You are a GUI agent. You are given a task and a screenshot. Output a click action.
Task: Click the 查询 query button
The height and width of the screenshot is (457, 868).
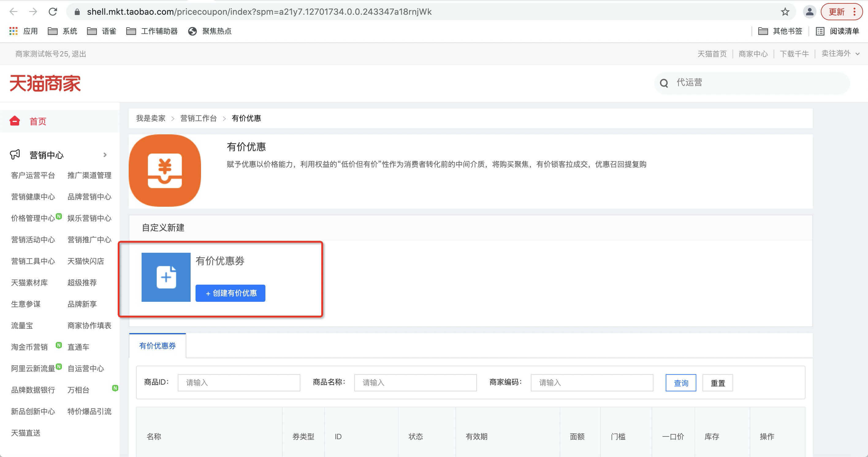click(681, 383)
